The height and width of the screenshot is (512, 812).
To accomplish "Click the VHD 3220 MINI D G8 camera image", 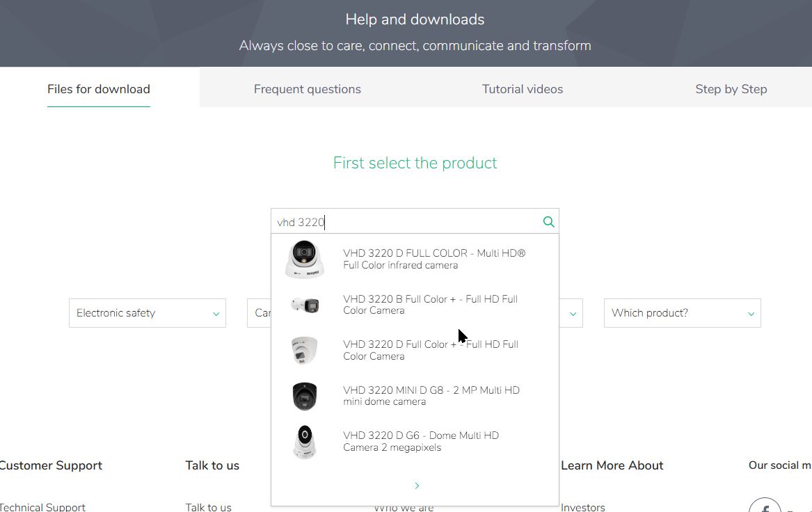I will (305, 396).
